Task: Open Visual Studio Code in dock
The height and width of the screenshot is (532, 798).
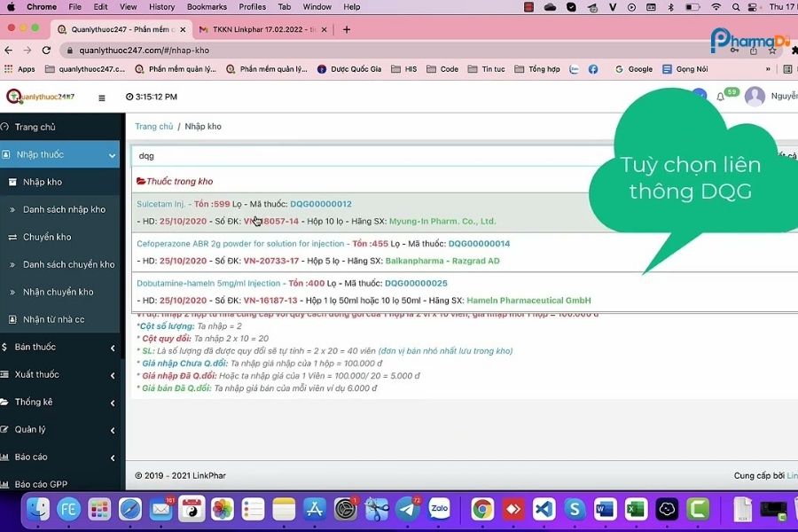Action: coord(544,509)
